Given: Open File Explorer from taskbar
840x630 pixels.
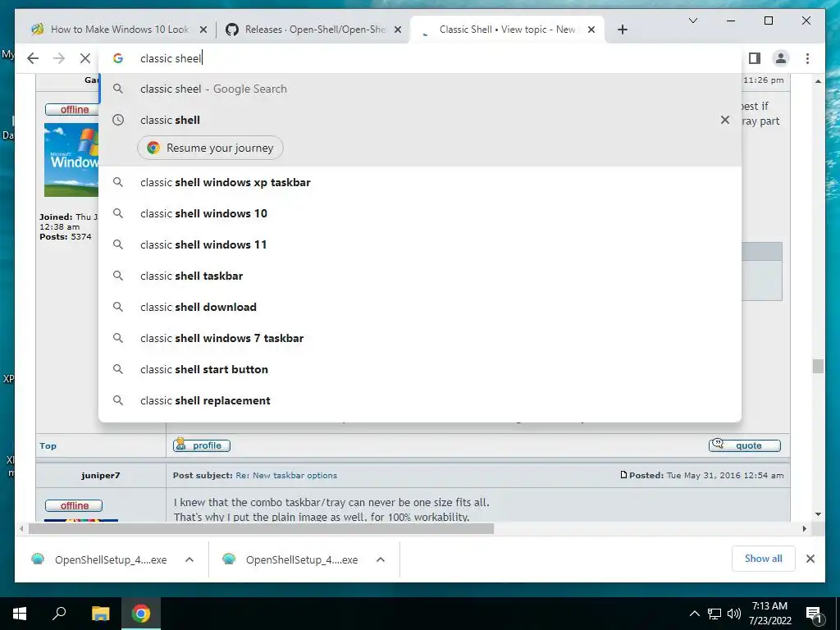Looking at the screenshot, I should pos(100,614).
